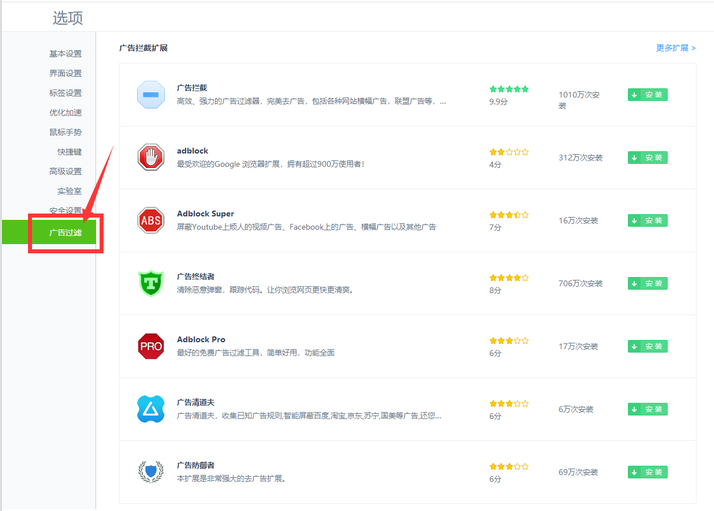Screen dimensions: 714x511
Task: Click the 706万次安装 install count
Action: (x=581, y=283)
